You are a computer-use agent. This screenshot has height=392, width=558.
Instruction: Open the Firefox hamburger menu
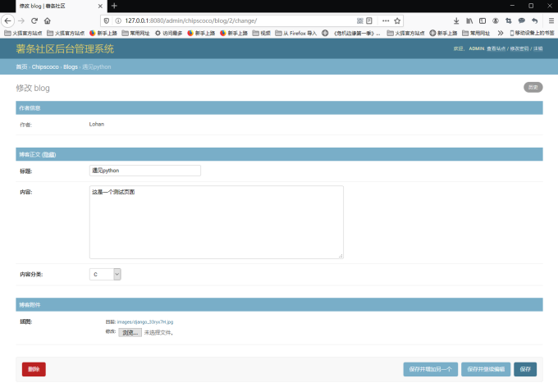(x=551, y=21)
